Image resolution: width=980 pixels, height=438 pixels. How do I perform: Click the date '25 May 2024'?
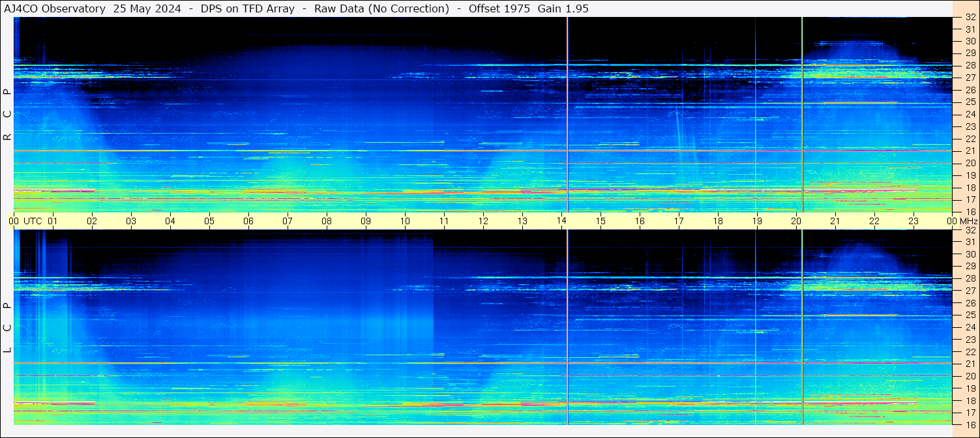point(147,8)
